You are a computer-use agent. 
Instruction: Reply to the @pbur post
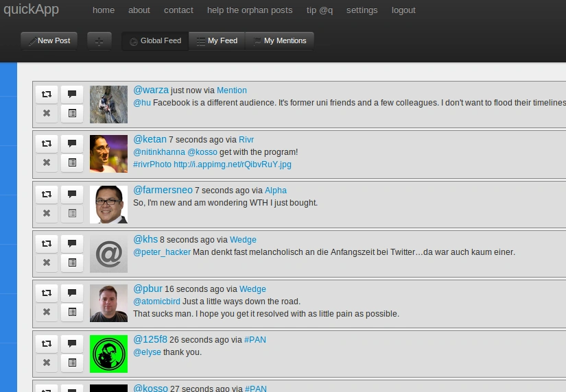tap(72, 293)
